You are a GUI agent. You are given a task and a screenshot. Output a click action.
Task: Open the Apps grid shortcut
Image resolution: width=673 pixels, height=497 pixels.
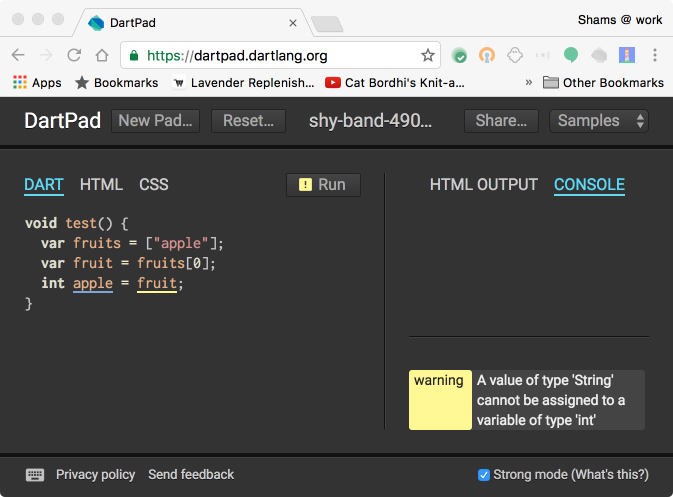(37, 83)
